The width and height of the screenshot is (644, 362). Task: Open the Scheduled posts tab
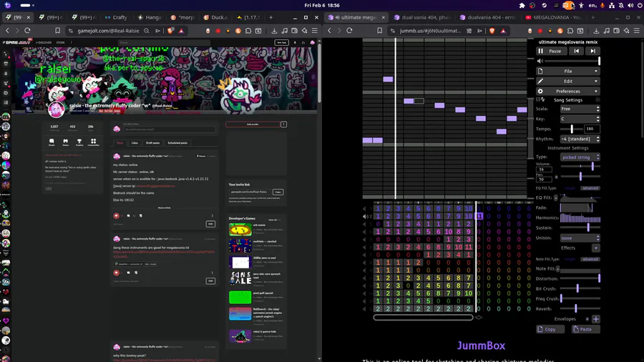click(177, 143)
